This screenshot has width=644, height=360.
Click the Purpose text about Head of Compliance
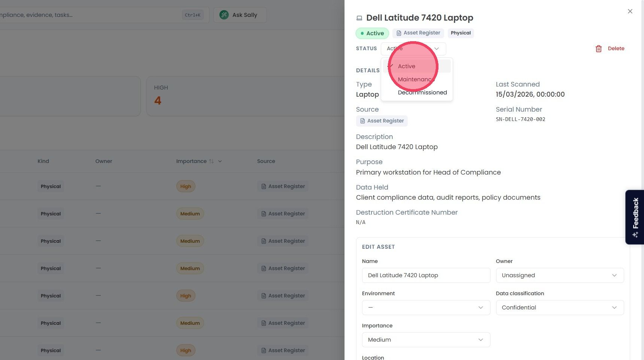[x=428, y=172]
